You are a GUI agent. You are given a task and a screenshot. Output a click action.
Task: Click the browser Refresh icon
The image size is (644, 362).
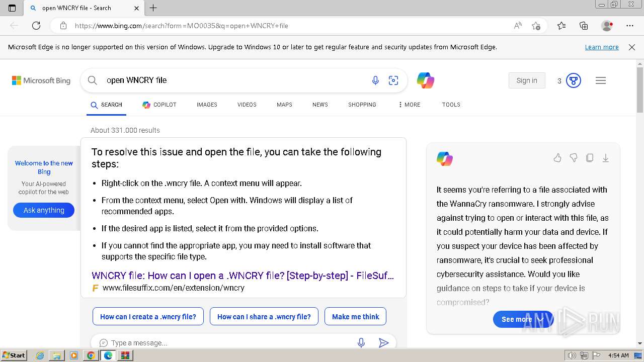36,26
